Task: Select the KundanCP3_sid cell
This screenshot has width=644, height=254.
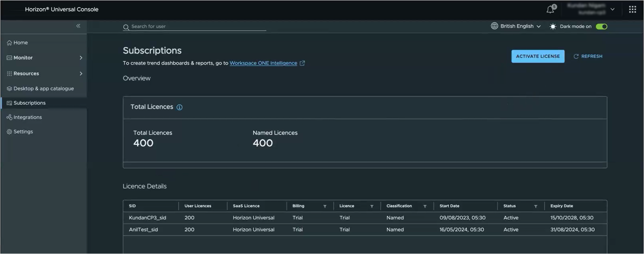Action: click(147, 218)
